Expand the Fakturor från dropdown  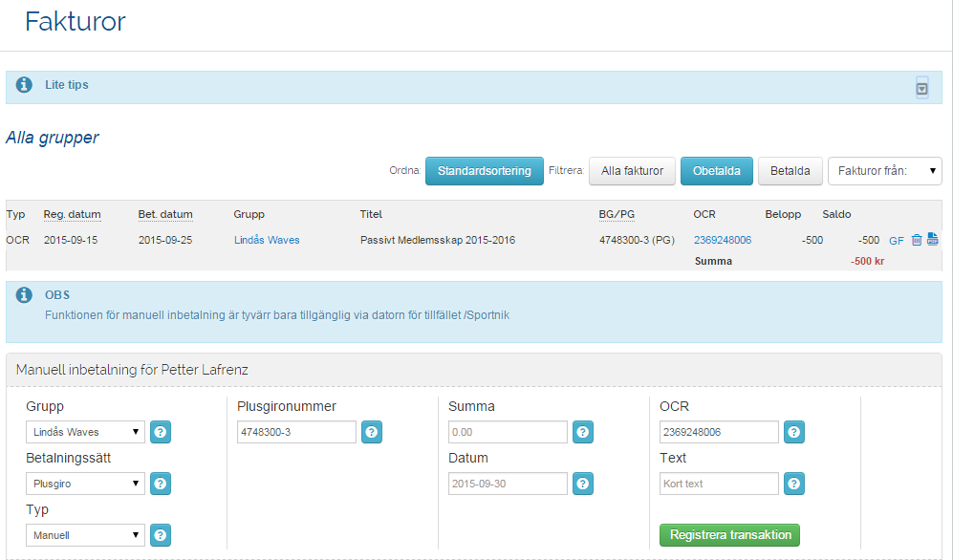coord(884,171)
